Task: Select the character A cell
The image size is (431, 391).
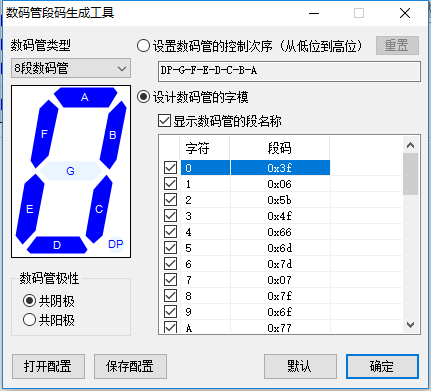Action: coord(205,327)
